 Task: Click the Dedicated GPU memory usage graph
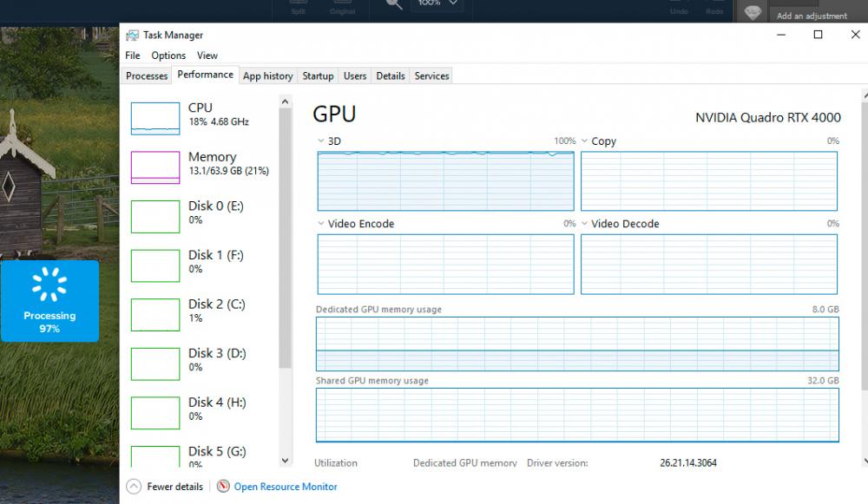tap(577, 344)
